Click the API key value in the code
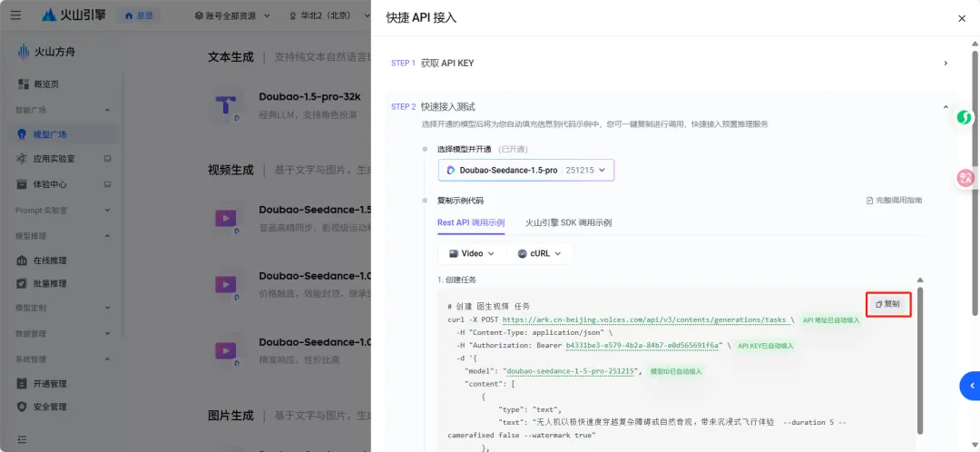This screenshot has height=452, width=980. pyautogui.click(x=643, y=345)
